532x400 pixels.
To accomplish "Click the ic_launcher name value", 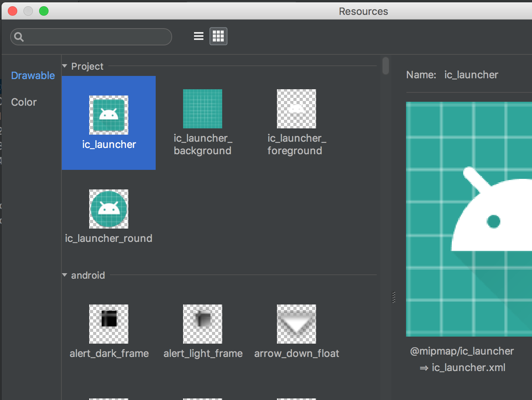I will click(x=471, y=75).
